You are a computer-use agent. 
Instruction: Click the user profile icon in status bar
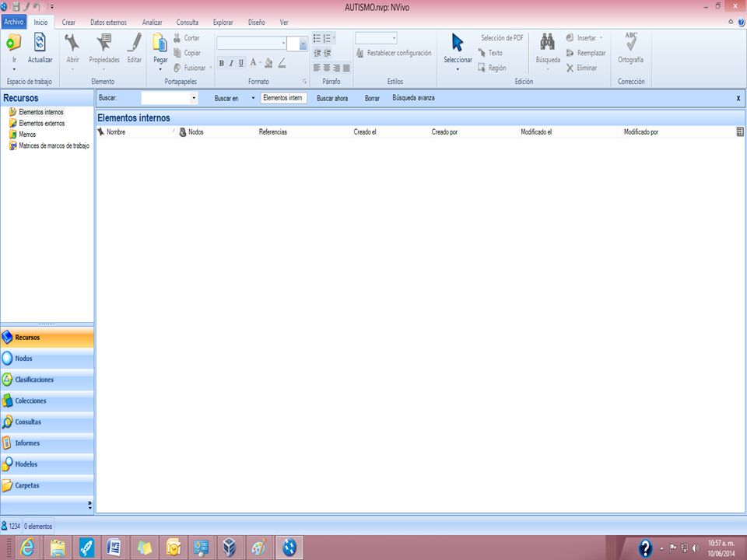coord(5,526)
